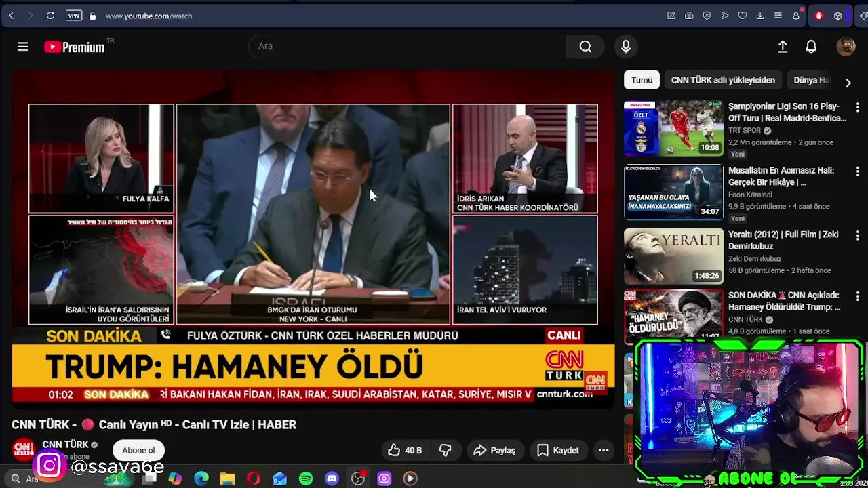This screenshot has height=488, width=868.
Task: Open 'SON DAKİKA CNN Açıkladı: Hamaney' video
Action: (784, 301)
